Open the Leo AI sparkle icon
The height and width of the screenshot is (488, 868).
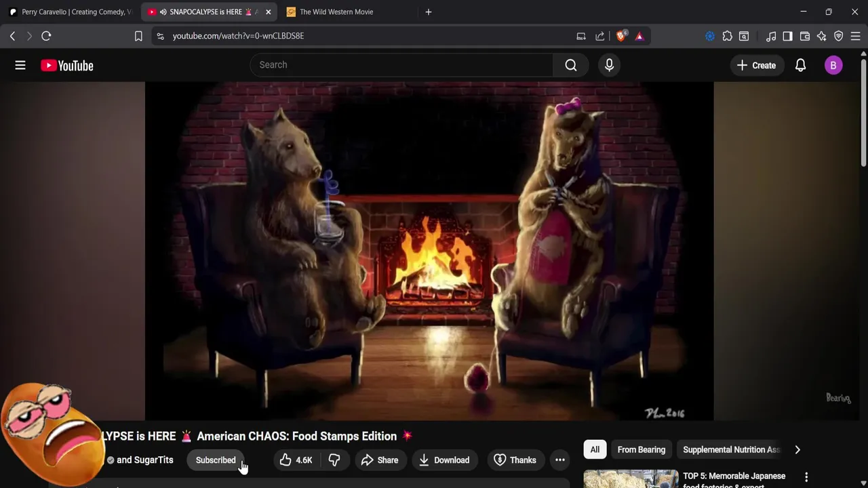click(x=822, y=36)
